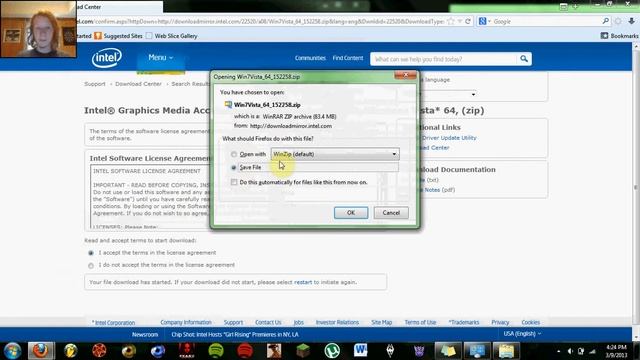Image resolution: width=640 pixels, height=360 pixels.
Task: Open Web Slice Gallery bookmark
Action: pyautogui.click(x=176, y=36)
